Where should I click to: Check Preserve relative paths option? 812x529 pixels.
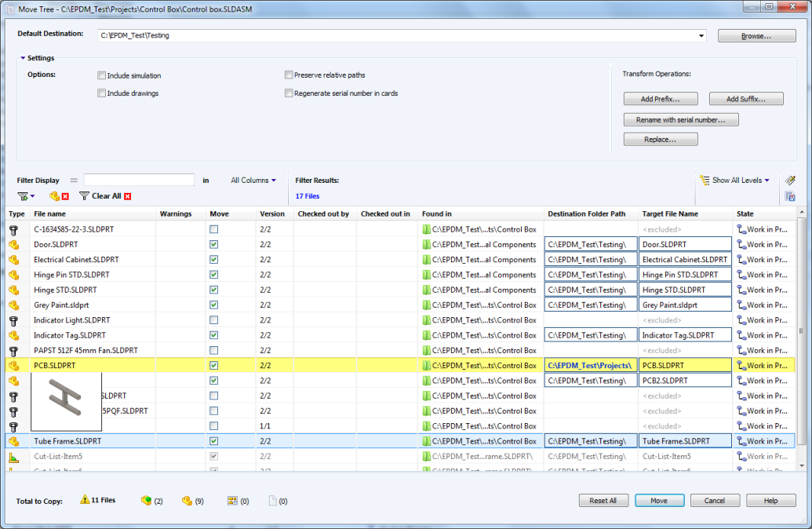289,75
